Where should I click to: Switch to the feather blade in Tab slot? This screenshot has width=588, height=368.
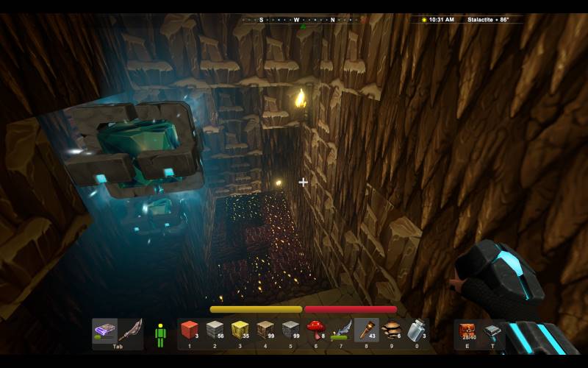[x=130, y=330]
